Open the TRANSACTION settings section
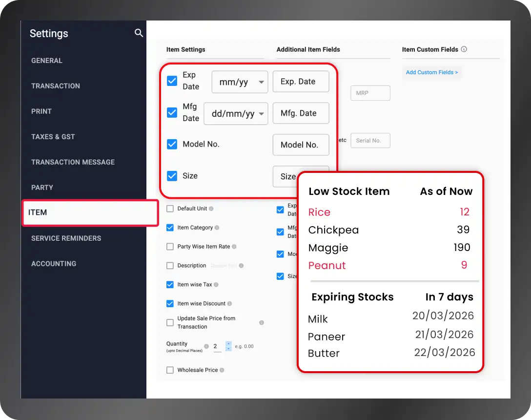This screenshot has height=420, width=531. 56,86
